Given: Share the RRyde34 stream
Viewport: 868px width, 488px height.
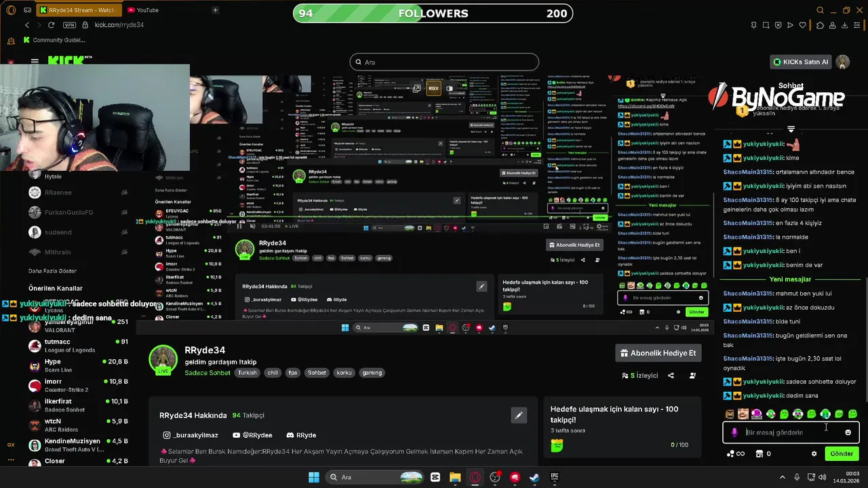Looking at the screenshot, I should point(671,375).
